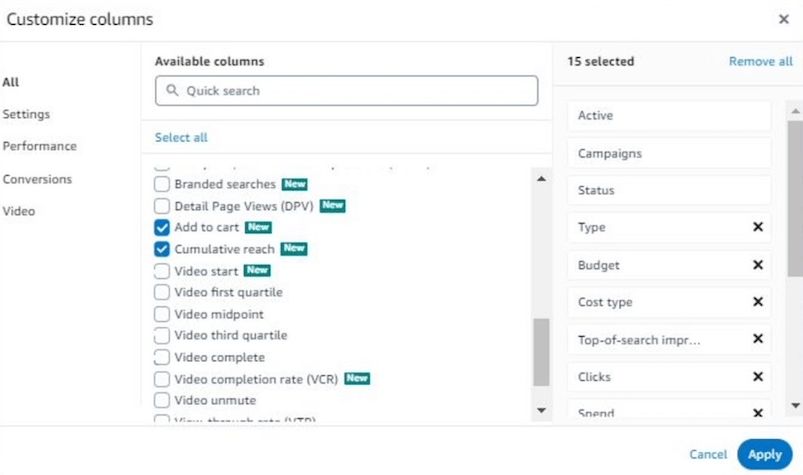The height and width of the screenshot is (475, 803).
Task: Tick the Video completion rate (VCR) checkbox
Action: point(162,379)
